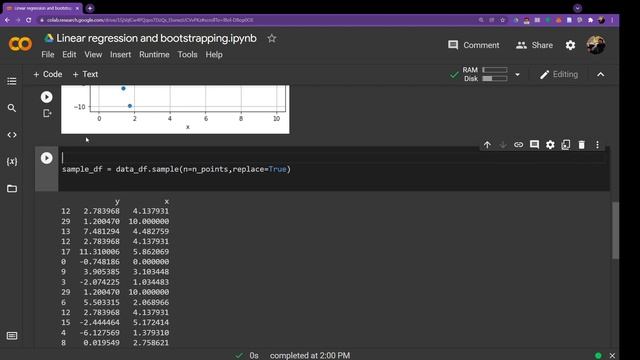Click the browser address bar URL

click(150, 20)
